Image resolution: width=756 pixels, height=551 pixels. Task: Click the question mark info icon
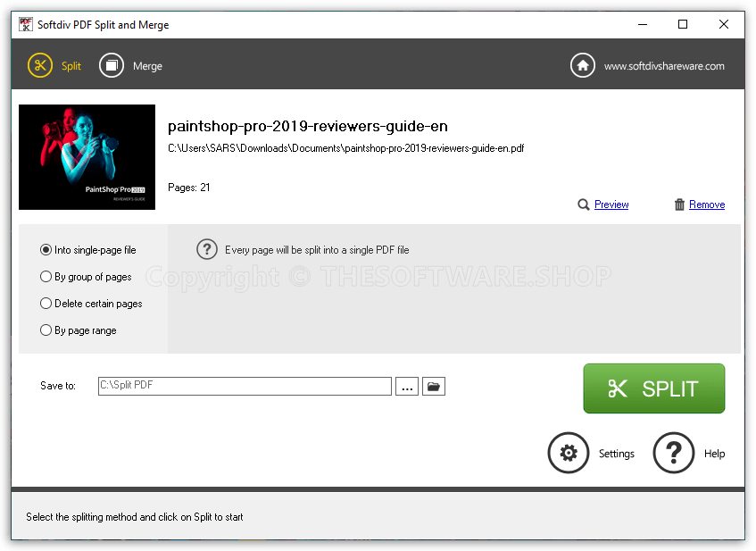coord(207,249)
